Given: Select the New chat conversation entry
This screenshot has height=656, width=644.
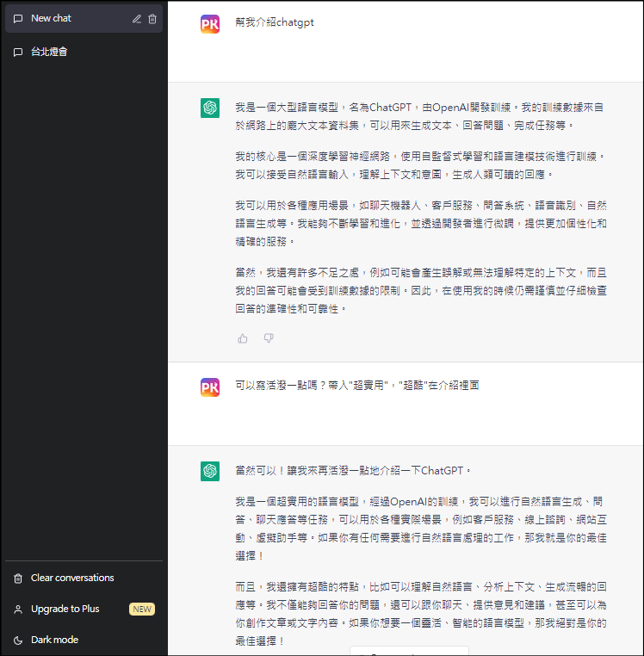Looking at the screenshot, I should tap(84, 18).
